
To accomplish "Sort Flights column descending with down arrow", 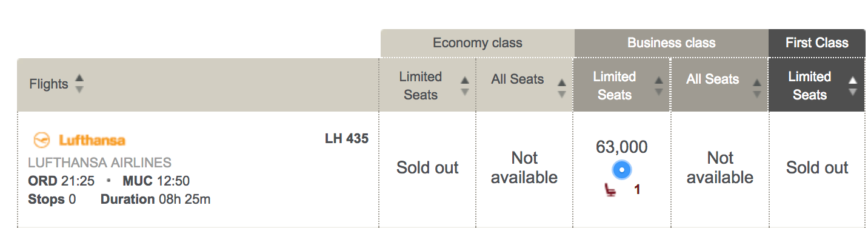I will click(x=79, y=89).
